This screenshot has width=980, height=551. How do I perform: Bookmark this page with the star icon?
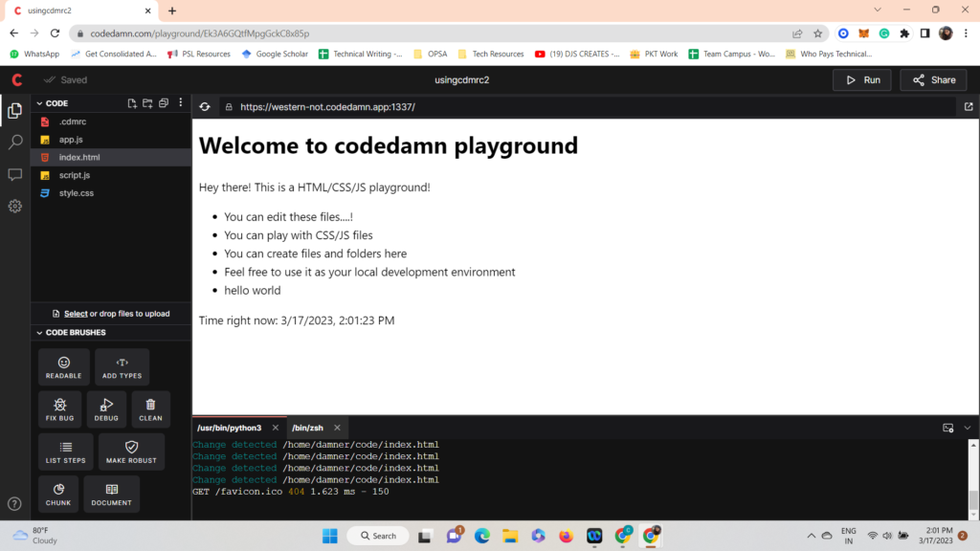[817, 33]
